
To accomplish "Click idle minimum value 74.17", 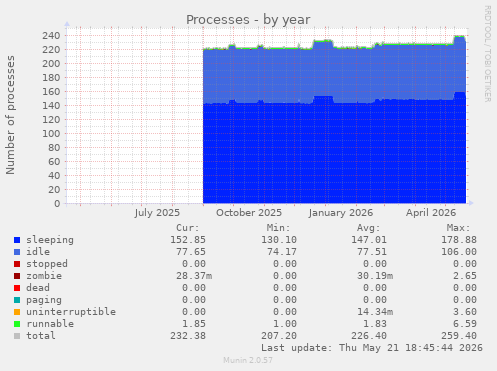I will [282, 252].
